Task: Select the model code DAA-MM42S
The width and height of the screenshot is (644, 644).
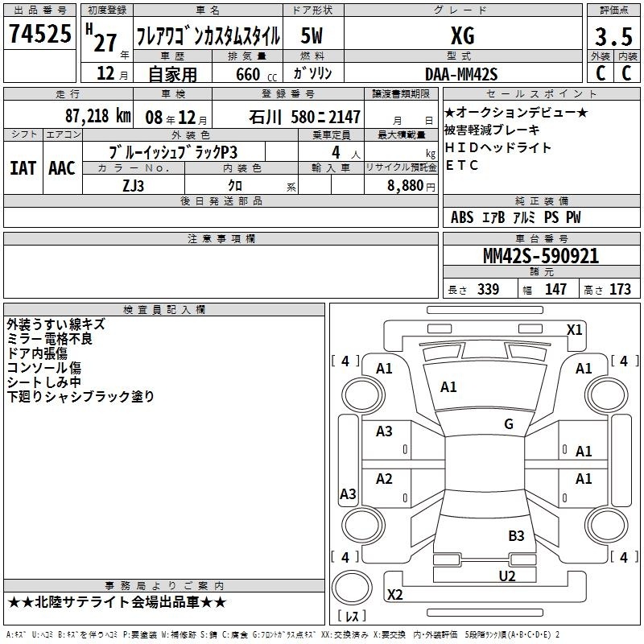Action: tap(462, 74)
